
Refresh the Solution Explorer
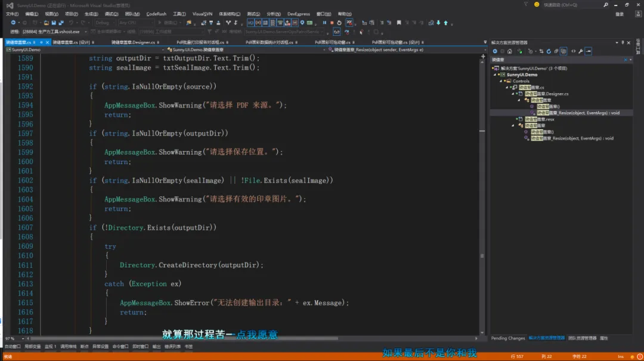click(549, 51)
